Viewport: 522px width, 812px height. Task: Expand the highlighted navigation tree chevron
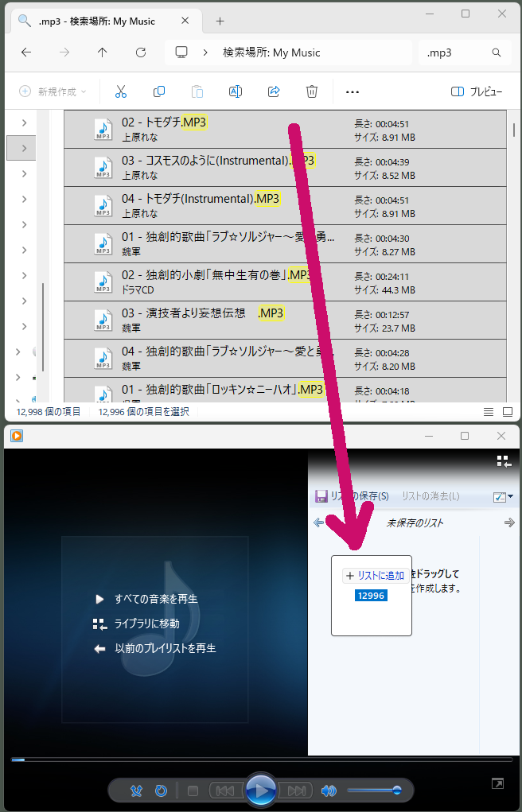point(24,148)
